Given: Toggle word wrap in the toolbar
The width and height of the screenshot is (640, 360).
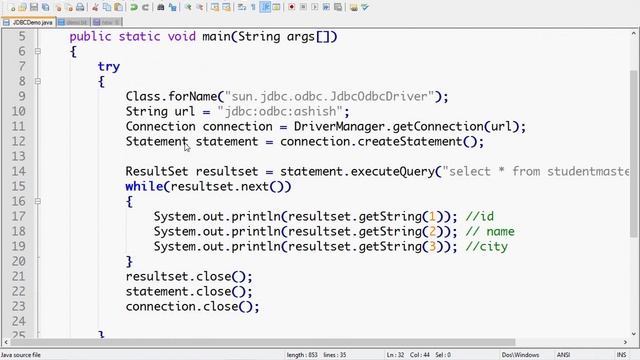Looking at the screenshot, I should coord(242,7).
